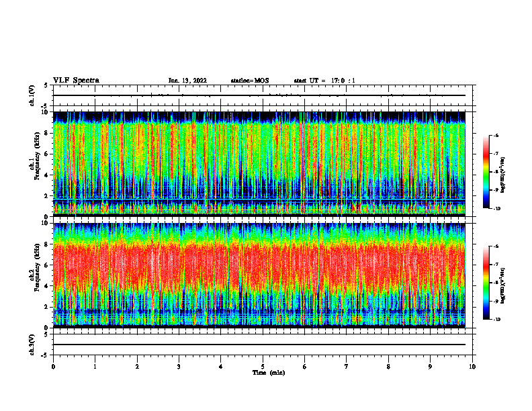Click the '2' minute tick on time axis

tap(137, 367)
